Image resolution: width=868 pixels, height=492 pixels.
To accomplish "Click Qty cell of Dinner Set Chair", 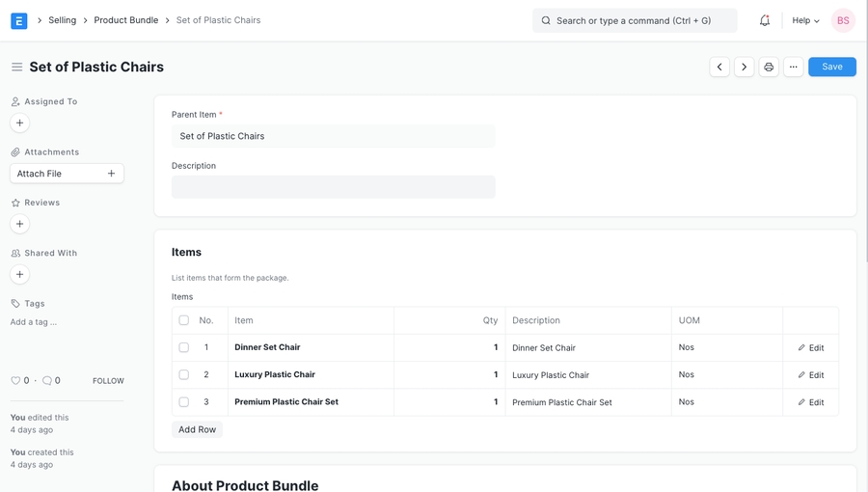I will tap(449, 347).
